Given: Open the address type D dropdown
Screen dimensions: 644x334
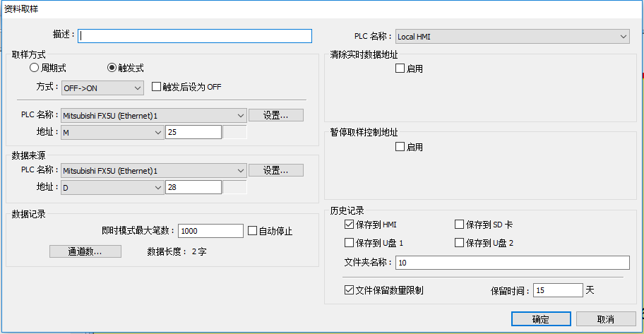Looking at the screenshot, I should (112, 188).
